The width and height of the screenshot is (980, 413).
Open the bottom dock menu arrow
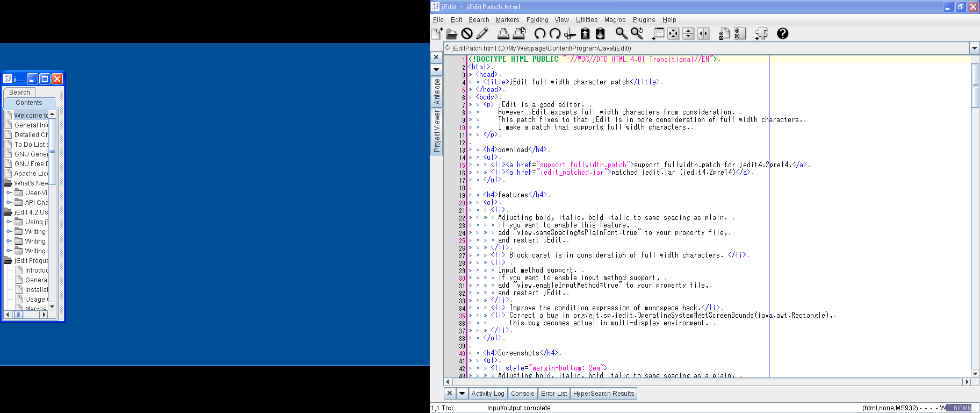click(462, 393)
